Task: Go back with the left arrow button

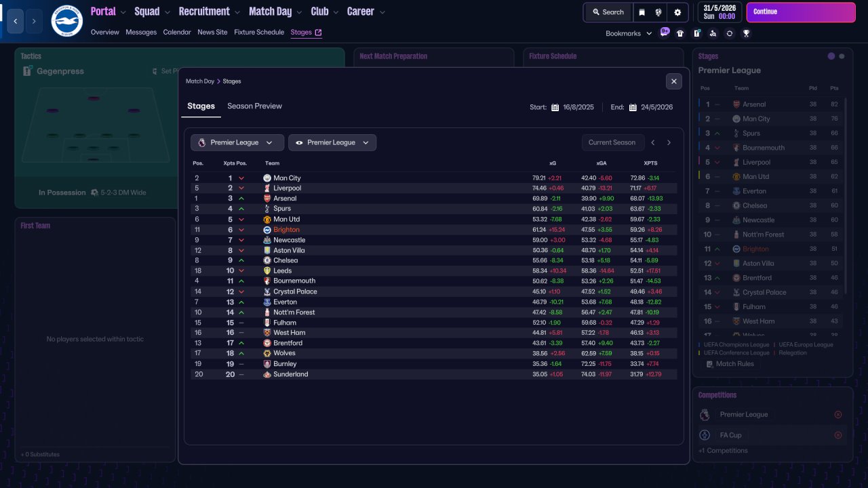Action: (16, 21)
